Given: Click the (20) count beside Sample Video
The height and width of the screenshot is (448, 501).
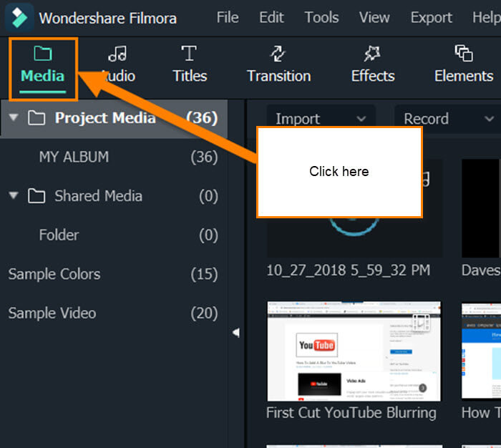Looking at the screenshot, I should [x=204, y=313].
